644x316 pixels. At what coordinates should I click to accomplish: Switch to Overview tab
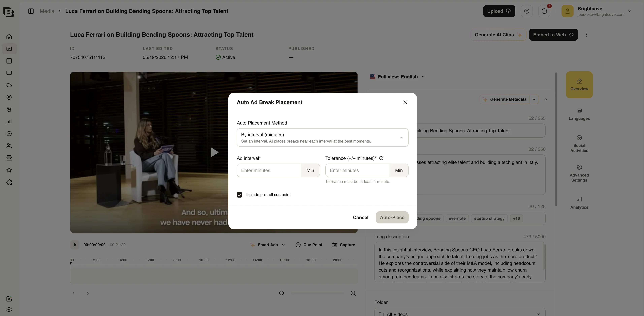(x=579, y=85)
